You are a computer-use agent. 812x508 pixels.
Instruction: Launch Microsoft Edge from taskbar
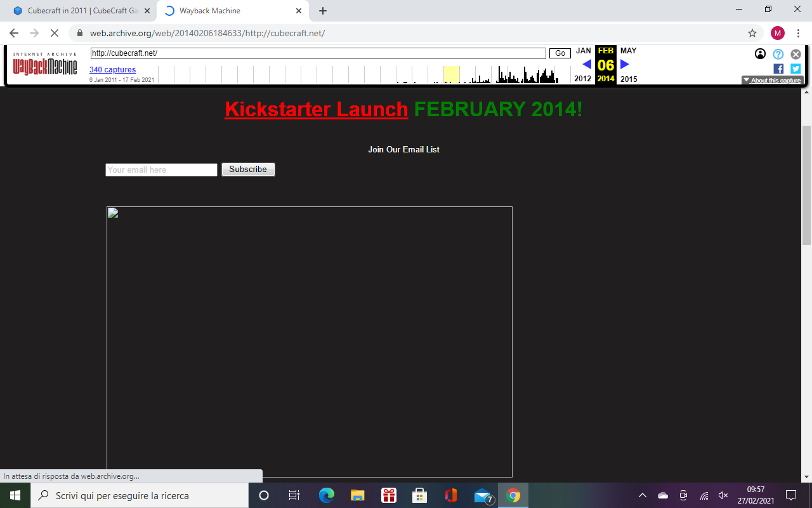(x=326, y=495)
